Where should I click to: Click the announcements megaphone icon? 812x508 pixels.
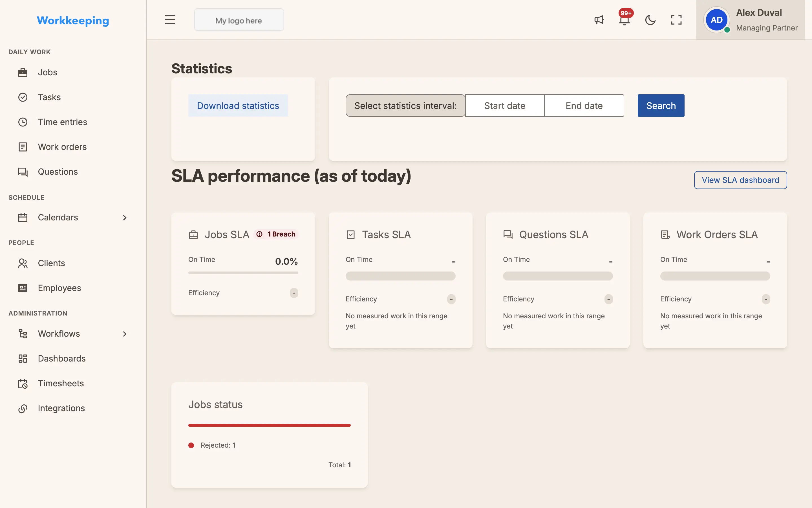click(599, 20)
